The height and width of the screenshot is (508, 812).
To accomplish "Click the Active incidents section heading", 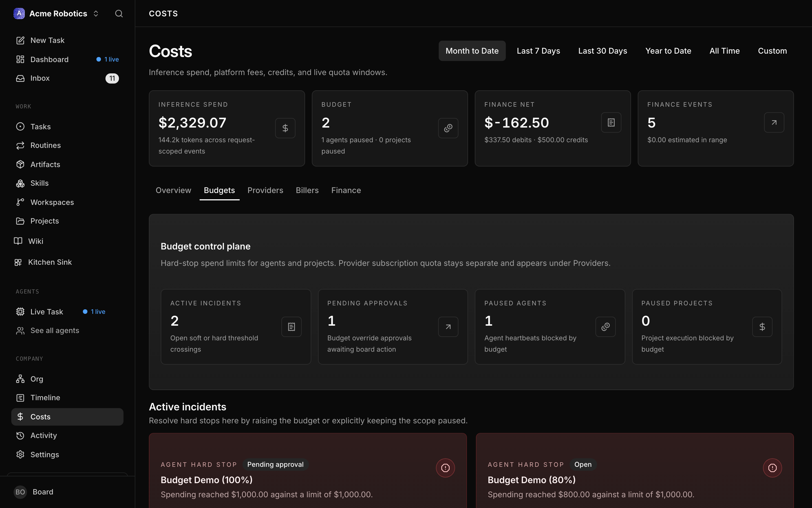I will (x=187, y=407).
